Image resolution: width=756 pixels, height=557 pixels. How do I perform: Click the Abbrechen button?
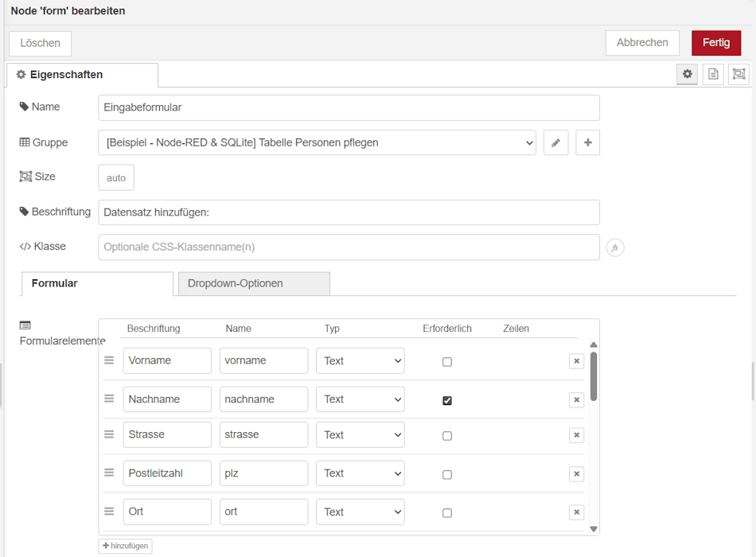click(x=641, y=43)
